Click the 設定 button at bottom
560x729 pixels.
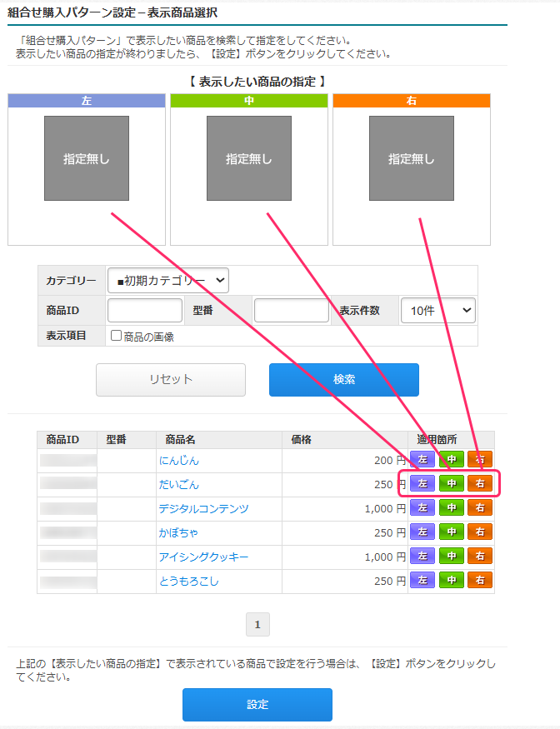click(257, 705)
